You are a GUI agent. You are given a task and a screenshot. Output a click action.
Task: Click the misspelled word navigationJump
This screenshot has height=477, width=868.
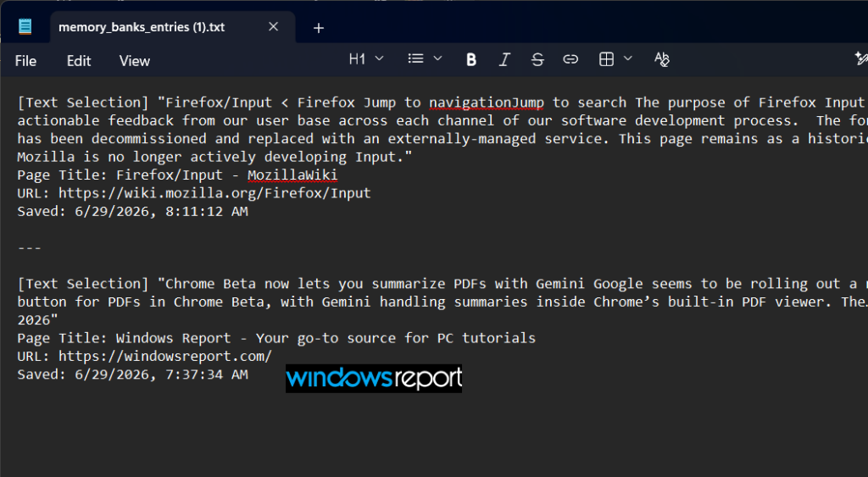coord(487,103)
